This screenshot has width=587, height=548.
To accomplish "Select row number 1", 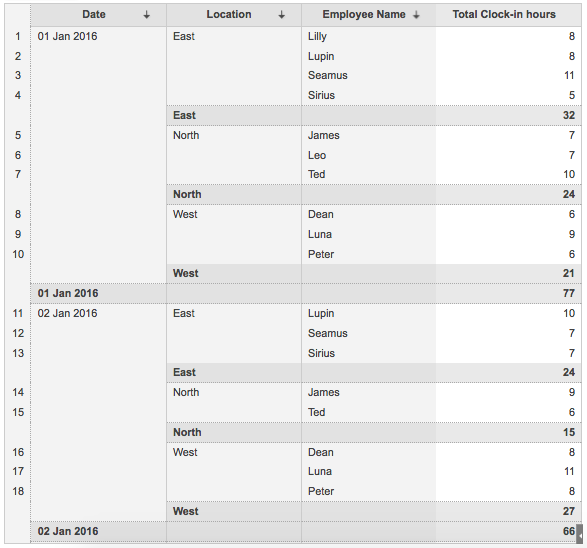I will click(x=18, y=36).
